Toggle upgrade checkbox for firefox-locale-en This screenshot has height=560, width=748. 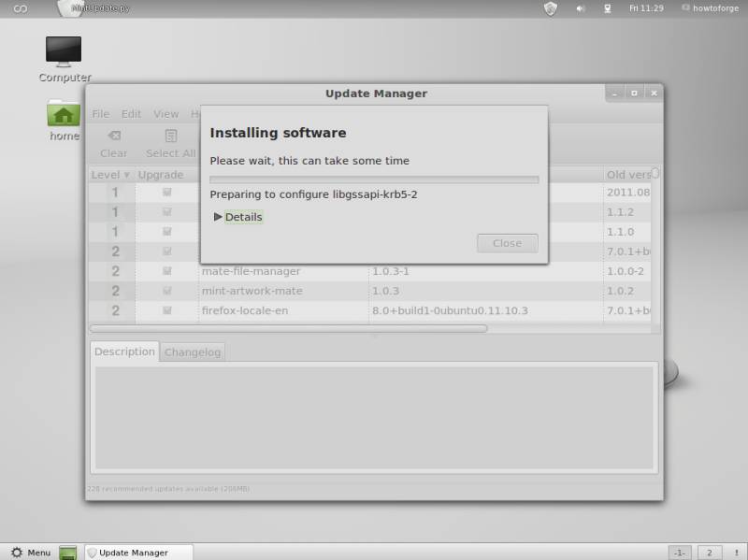pyautogui.click(x=167, y=310)
